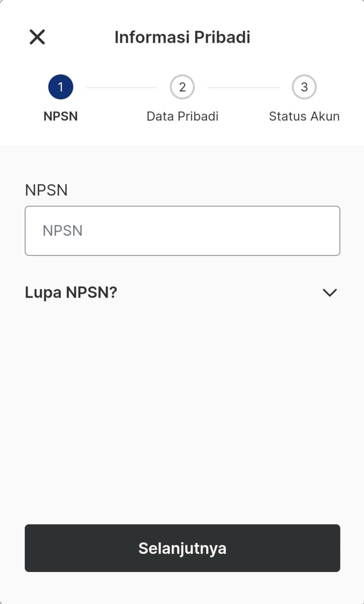The height and width of the screenshot is (604, 364).
Task: Click progress line between steps 1 and 2
Action: (122, 87)
